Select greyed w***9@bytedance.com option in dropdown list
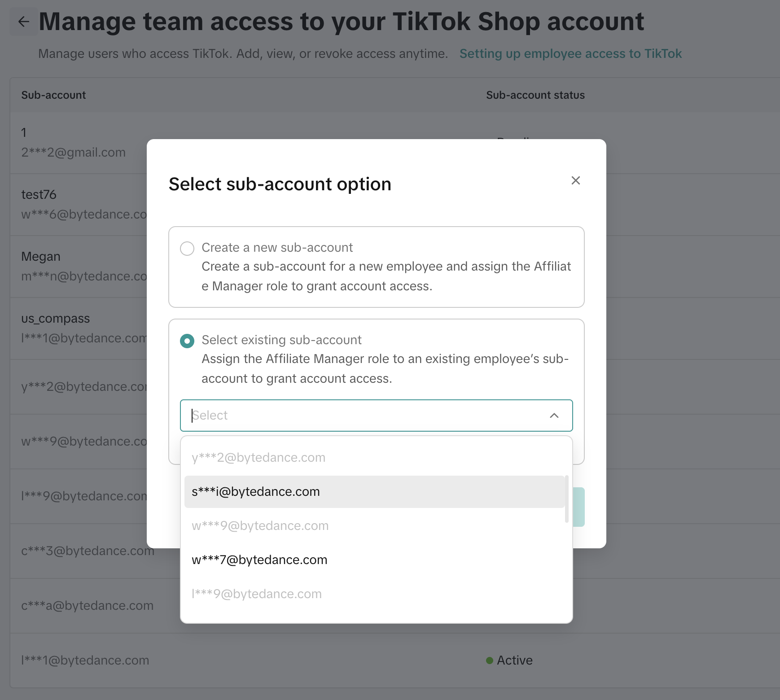780x700 pixels. pyautogui.click(x=260, y=526)
